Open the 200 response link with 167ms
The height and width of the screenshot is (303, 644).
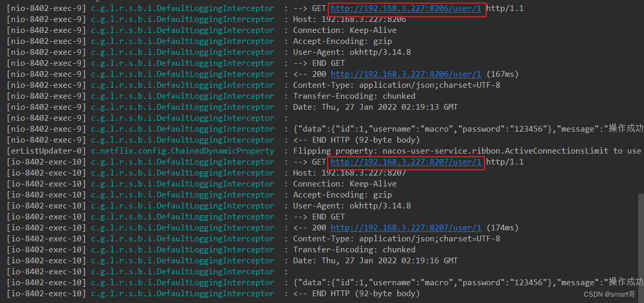[406, 74]
